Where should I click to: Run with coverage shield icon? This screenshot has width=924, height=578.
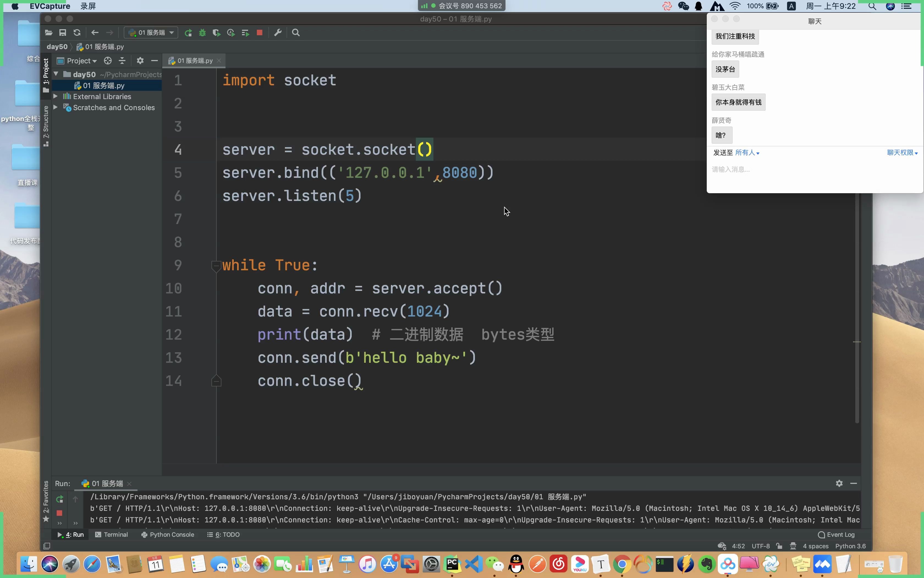point(216,33)
